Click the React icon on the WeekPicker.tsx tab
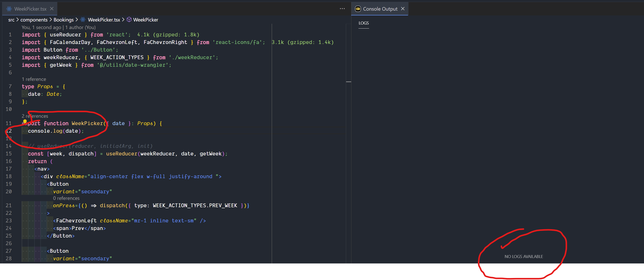 9,9
